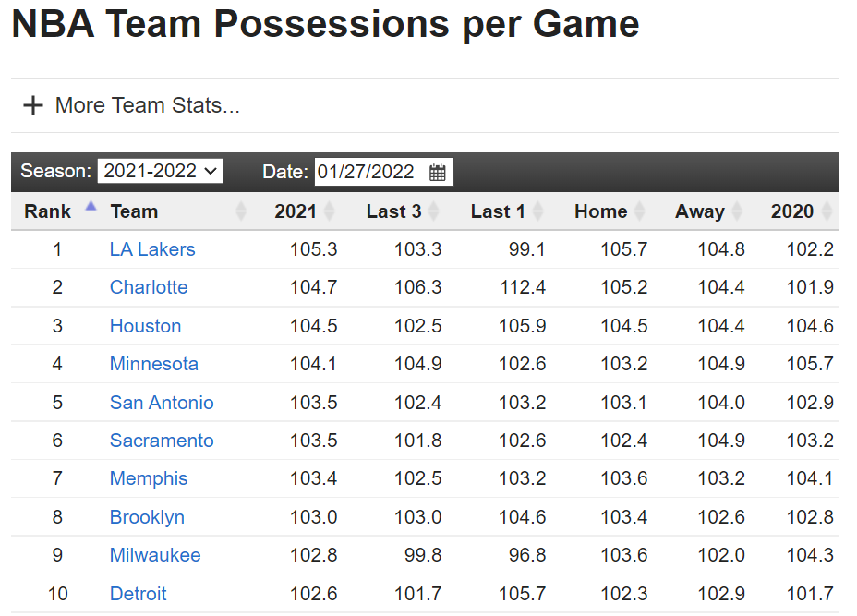This screenshot has width=857, height=616.
Task: Click sort arrows in Last 3 column header
Action: (434, 211)
